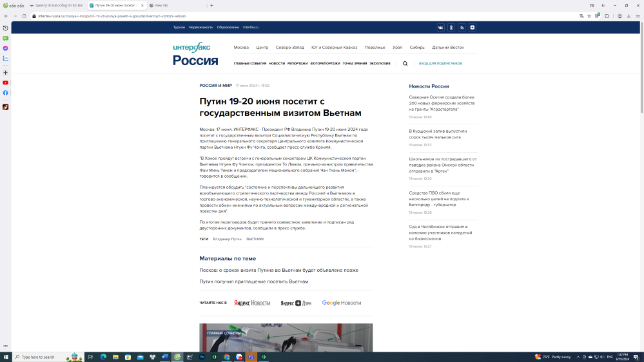The height and width of the screenshot is (362, 644).
Task: Click the translate page icon in address bar
Action: coord(581,16)
